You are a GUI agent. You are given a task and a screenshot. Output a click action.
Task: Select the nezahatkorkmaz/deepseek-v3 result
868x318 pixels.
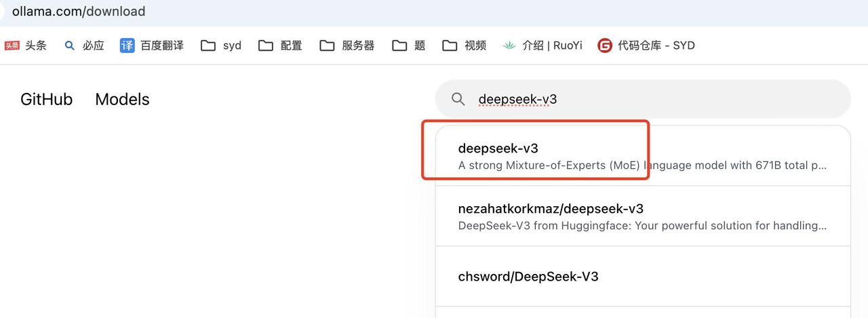point(643,216)
